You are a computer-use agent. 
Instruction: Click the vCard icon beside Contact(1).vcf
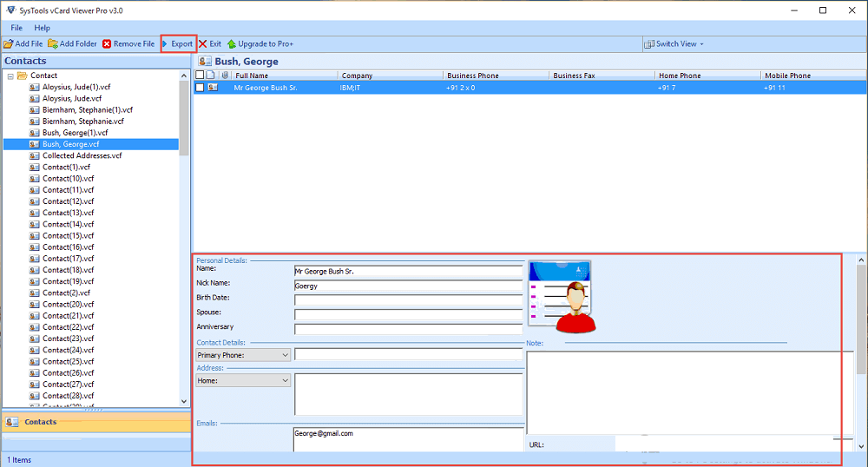coord(35,168)
